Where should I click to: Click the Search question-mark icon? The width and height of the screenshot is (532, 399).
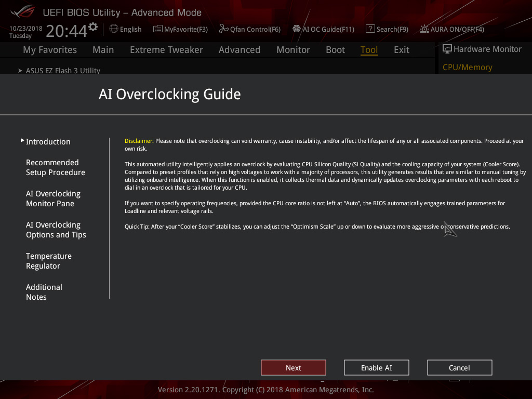click(x=370, y=29)
